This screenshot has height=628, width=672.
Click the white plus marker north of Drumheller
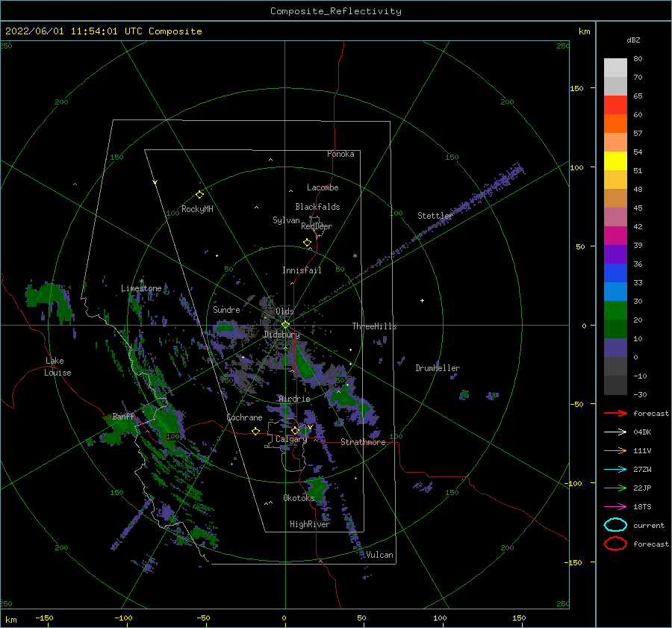coord(422,300)
